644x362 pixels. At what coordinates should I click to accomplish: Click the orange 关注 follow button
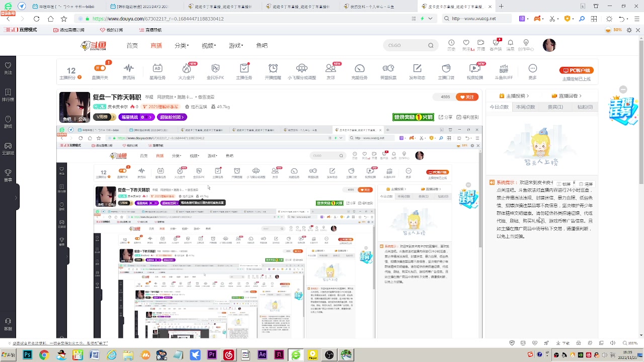[x=466, y=97]
